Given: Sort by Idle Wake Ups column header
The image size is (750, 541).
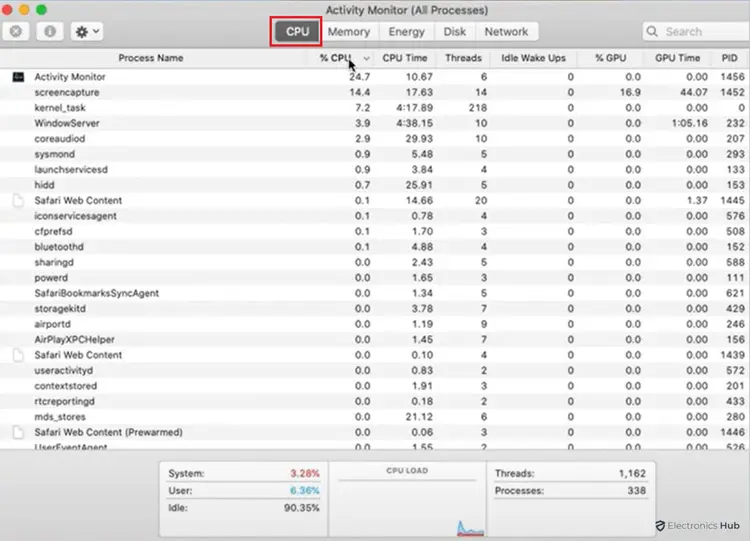Looking at the screenshot, I should (533, 58).
